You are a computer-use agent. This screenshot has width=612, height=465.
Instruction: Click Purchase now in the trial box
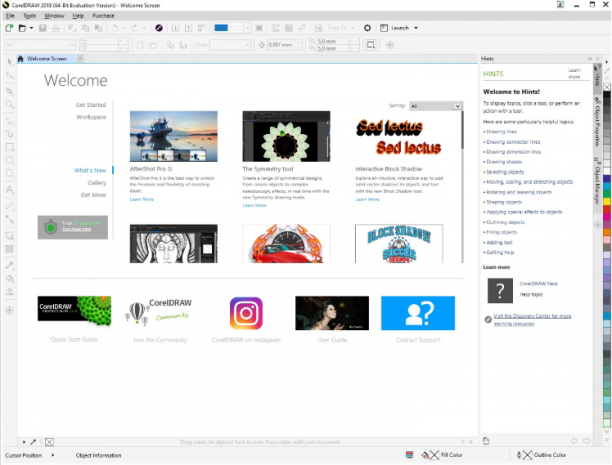[x=76, y=229]
